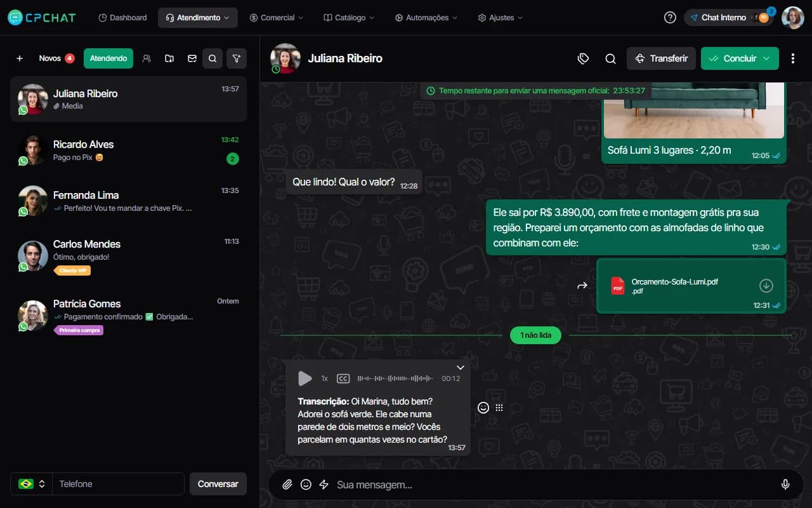This screenshot has height=508, width=812.
Task: Open Fernanda Lima conversation
Action: tap(128, 201)
